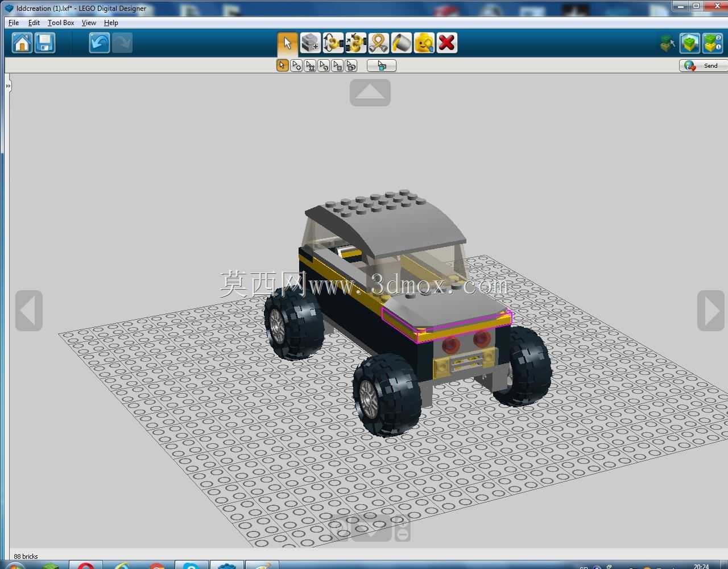Open the Tool Box menu

tap(61, 23)
